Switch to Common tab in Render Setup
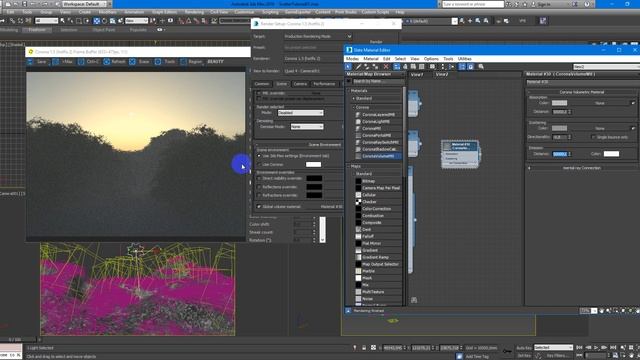The image size is (640, 360). tap(262, 84)
